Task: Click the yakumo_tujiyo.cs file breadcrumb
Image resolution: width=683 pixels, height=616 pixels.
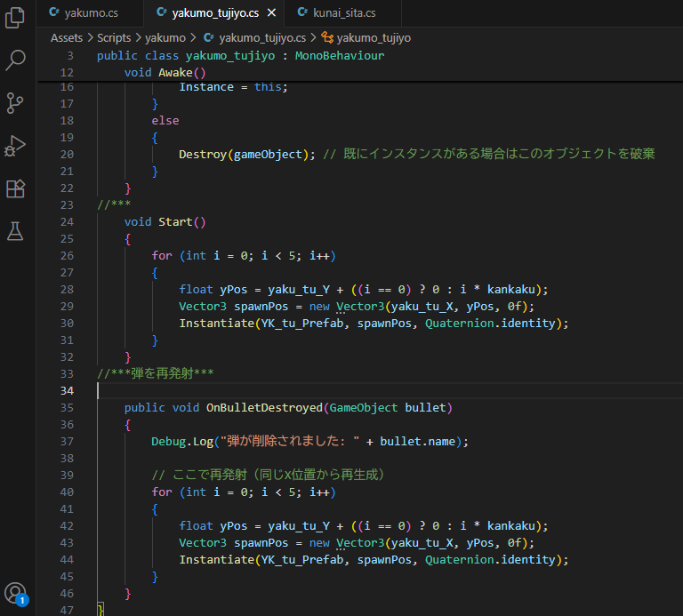Action: pyautogui.click(x=262, y=38)
